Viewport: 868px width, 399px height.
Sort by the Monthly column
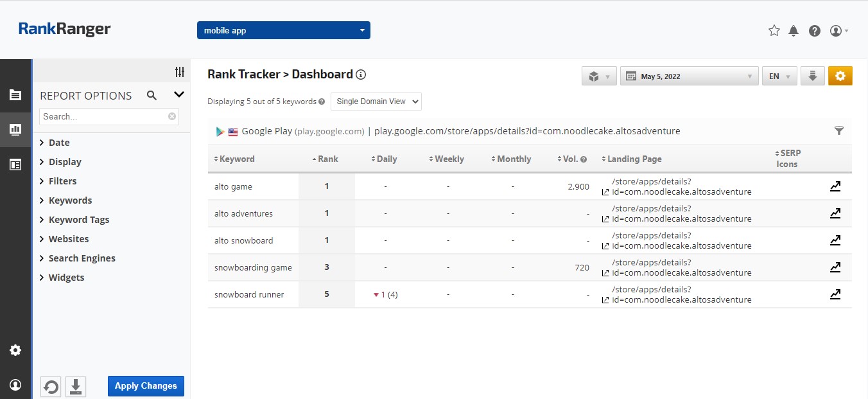click(x=511, y=159)
